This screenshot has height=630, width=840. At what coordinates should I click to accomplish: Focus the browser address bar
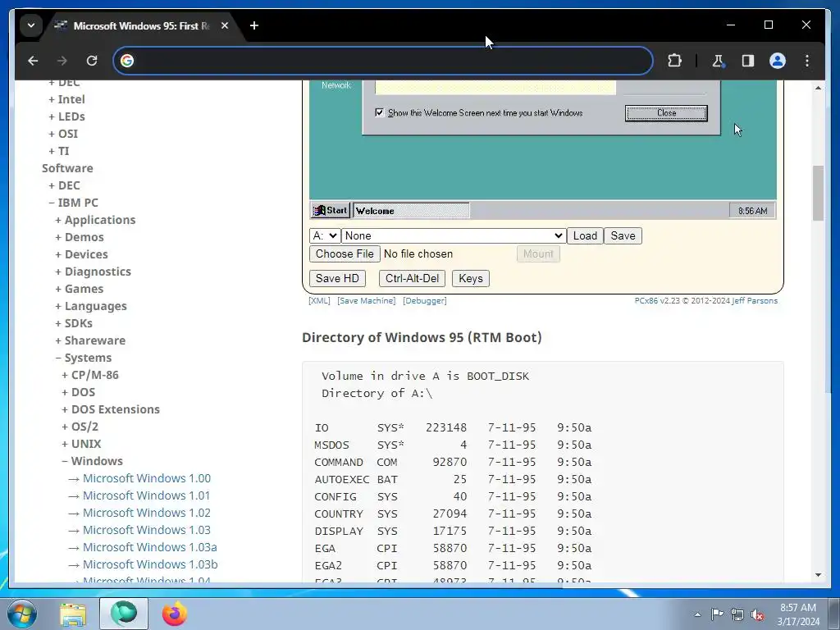click(383, 61)
